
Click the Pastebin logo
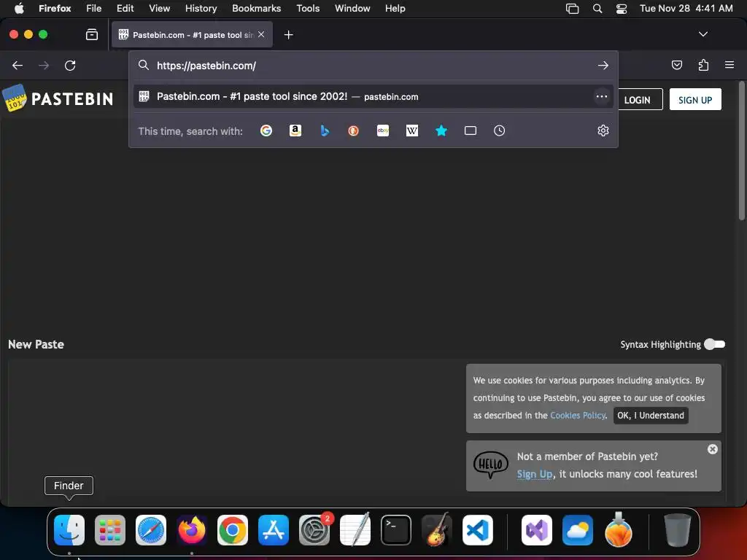tap(58, 98)
